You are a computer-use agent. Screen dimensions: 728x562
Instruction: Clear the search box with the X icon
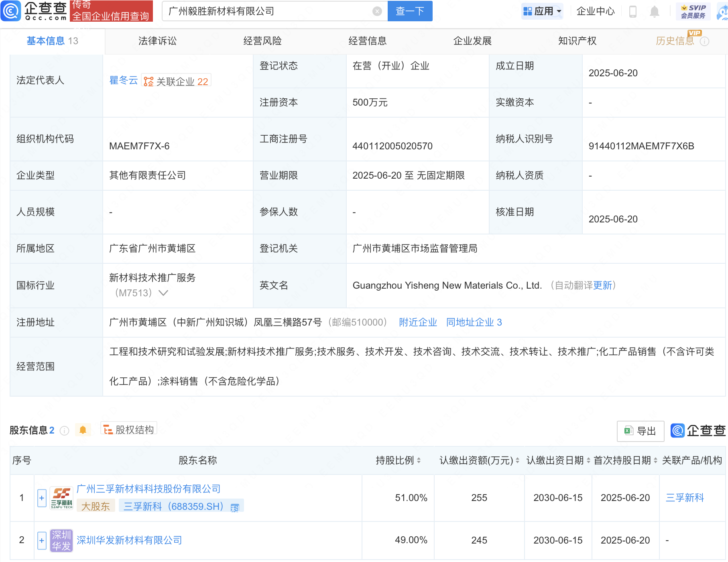(x=377, y=11)
